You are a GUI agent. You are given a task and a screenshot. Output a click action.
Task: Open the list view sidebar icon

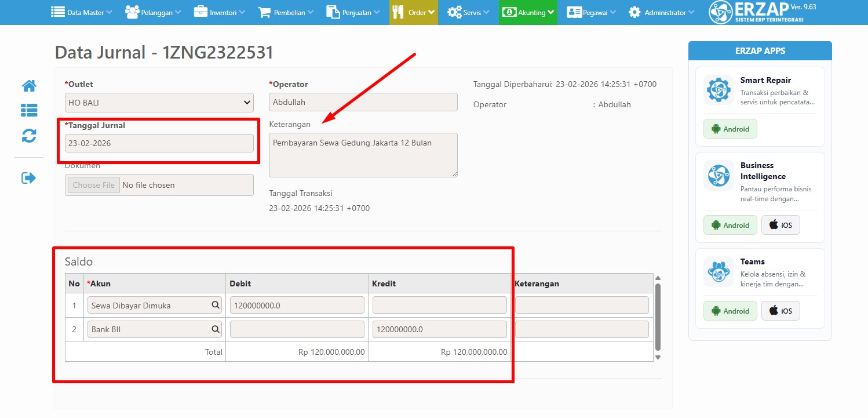click(29, 110)
